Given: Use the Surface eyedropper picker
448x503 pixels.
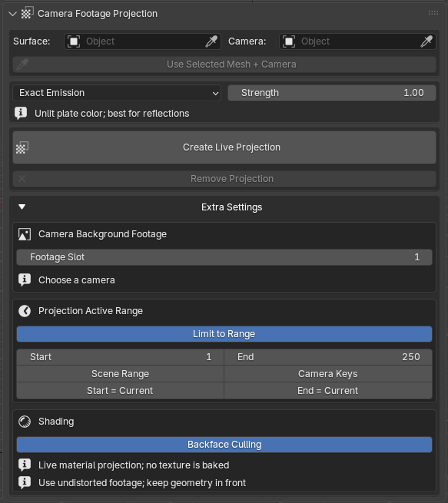Looking at the screenshot, I should coord(211,41).
